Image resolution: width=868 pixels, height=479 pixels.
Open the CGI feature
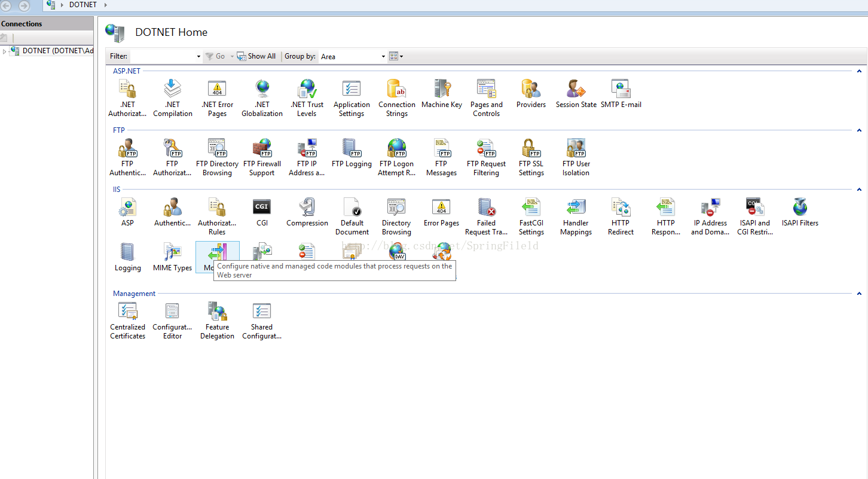tap(262, 213)
